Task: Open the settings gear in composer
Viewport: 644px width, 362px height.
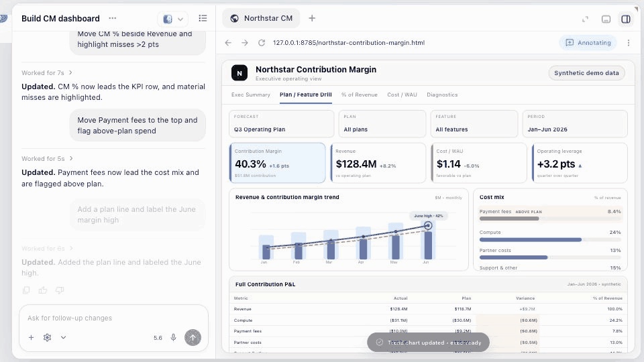Action: point(47,337)
